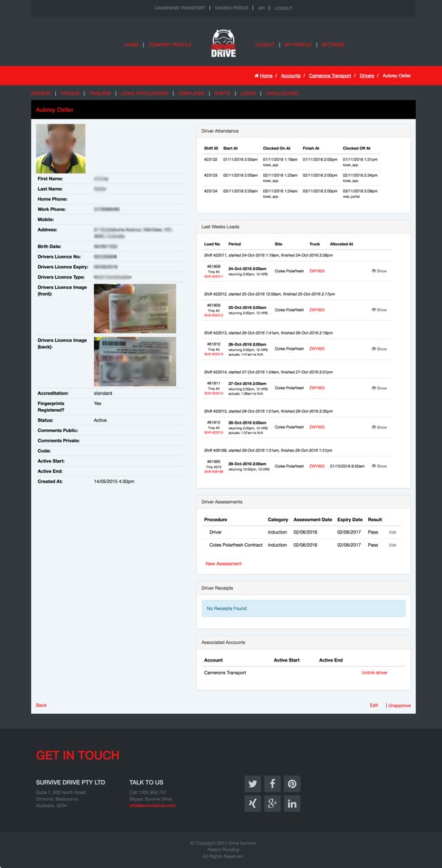
Task: Open the Trucks menu tab
Action: click(70, 93)
